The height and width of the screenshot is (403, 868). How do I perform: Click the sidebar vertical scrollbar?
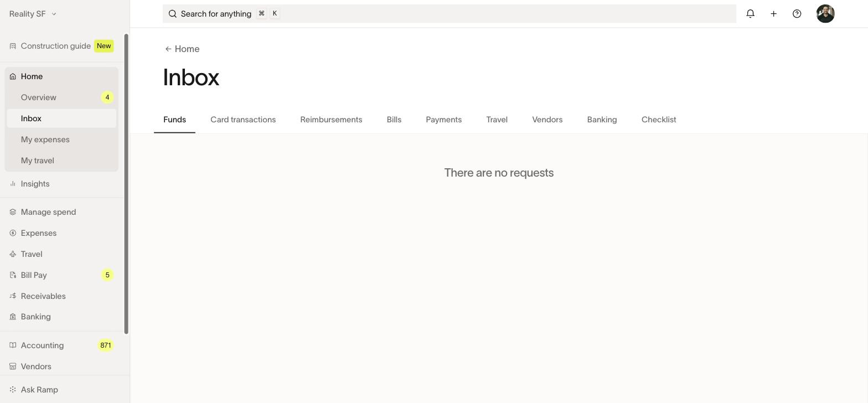point(126,184)
